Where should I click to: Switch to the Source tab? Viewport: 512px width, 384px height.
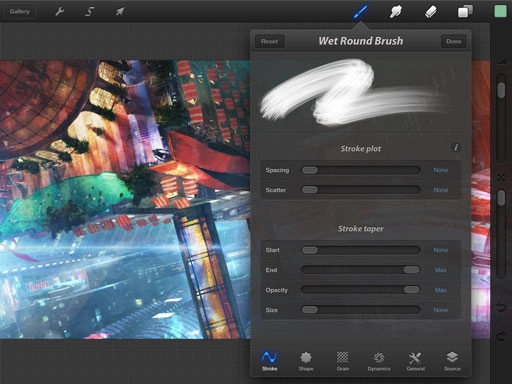pos(452,361)
